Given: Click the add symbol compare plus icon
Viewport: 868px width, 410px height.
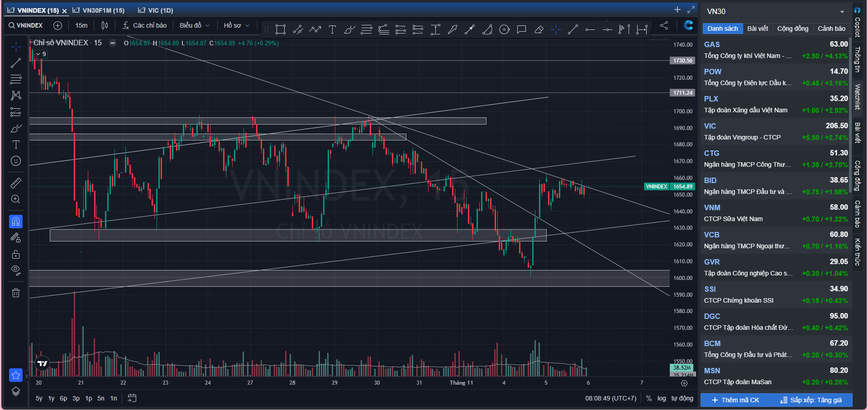Looking at the screenshot, I should 58,25.
